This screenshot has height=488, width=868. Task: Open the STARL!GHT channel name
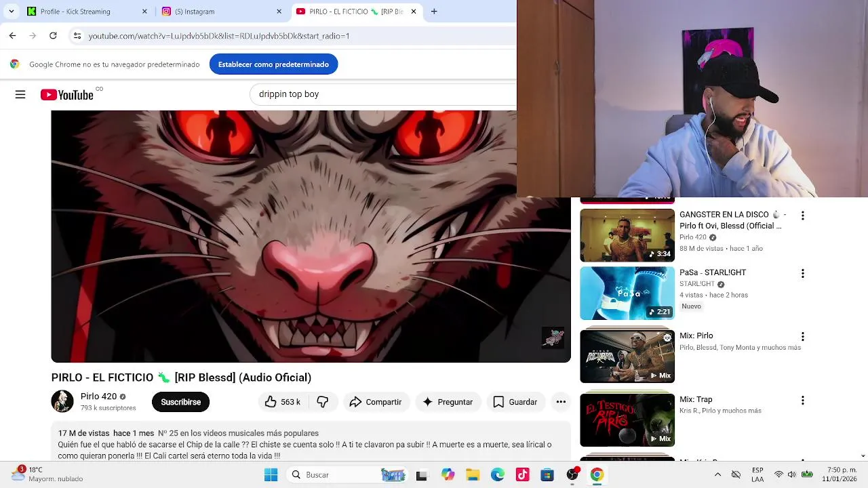pos(697,284)
